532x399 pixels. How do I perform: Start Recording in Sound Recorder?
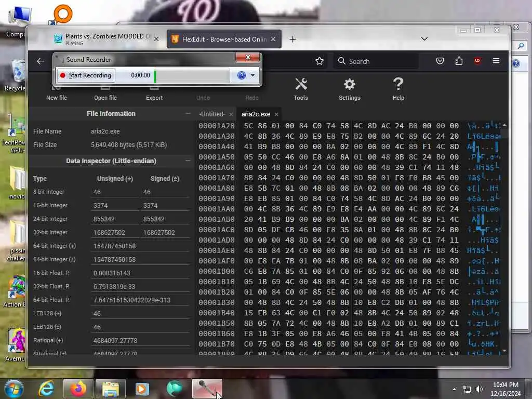(x=86, y=75)
